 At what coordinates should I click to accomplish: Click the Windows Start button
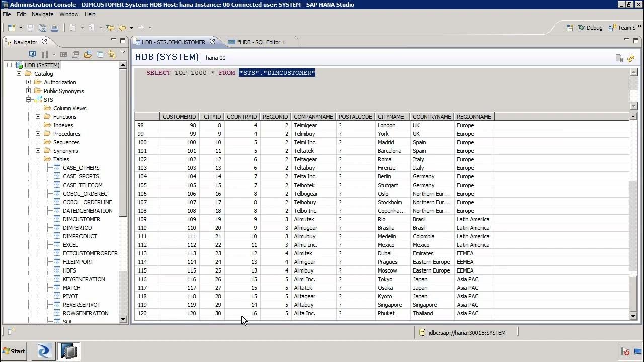click(x=14, y=351)
